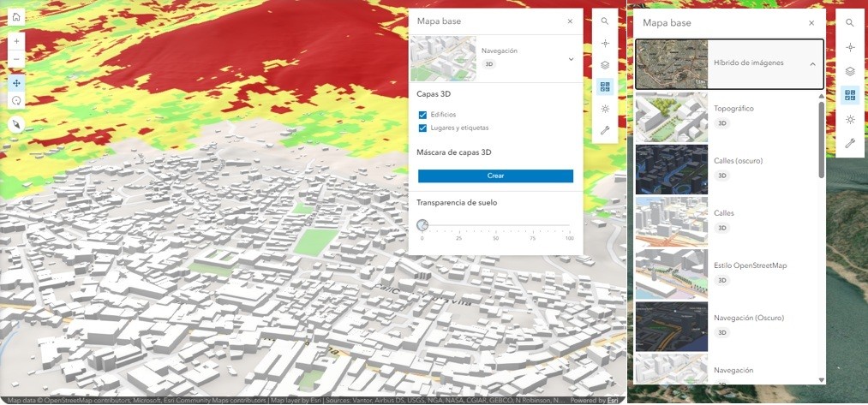Image resolution: width=868 pixels, height=405 pixels.
Task: Click the 3D badge under Estilo OpenStreetMap
Action: click(721, 281)
